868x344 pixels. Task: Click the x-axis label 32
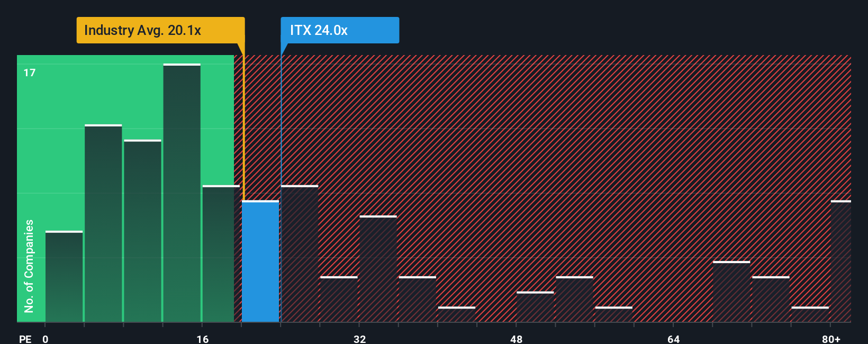[x=360, y=339]
